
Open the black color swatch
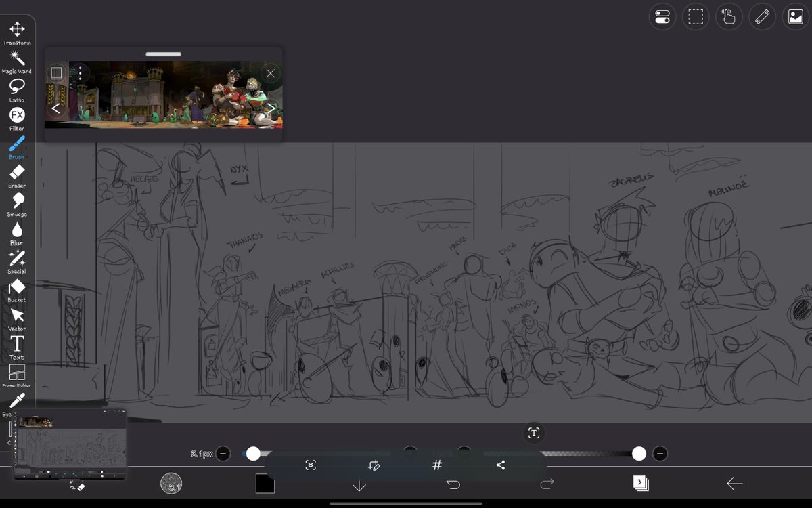coord(265,484)
